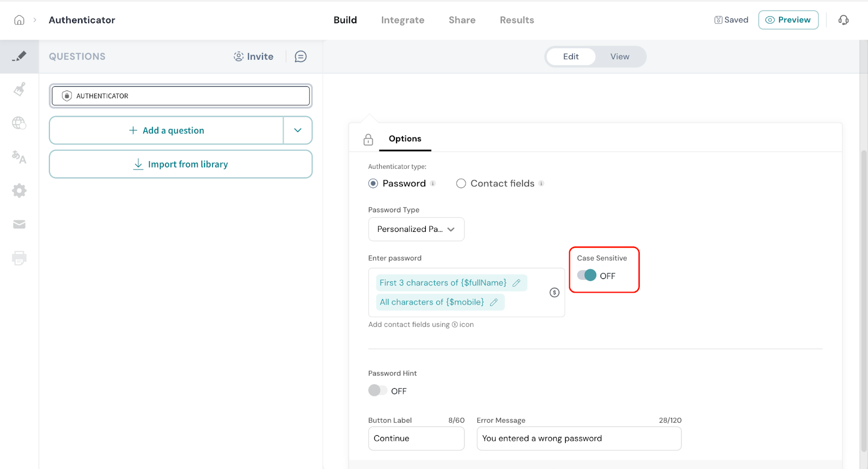868x469 pixels.
Task: Enable the Password Hint toggle
Action: pos(378,391)
